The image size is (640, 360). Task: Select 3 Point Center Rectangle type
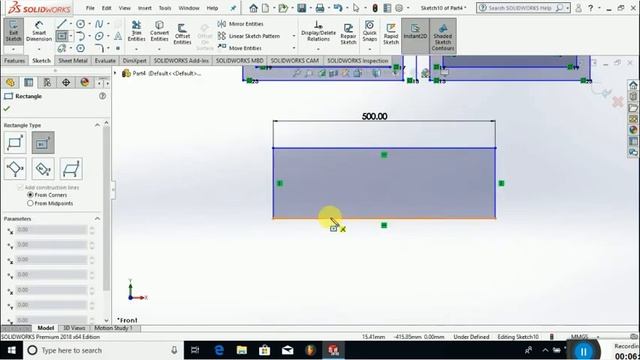point(43,169)
